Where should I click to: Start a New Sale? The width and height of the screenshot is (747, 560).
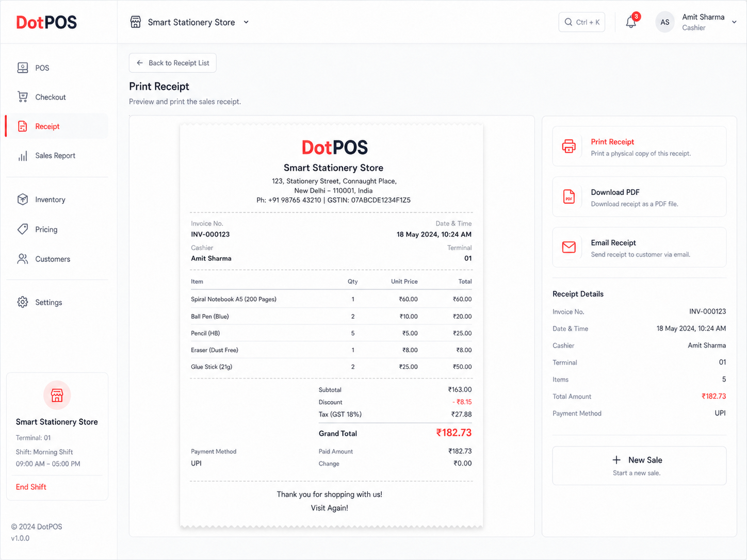pyautogui.click(x=639, y=466)
